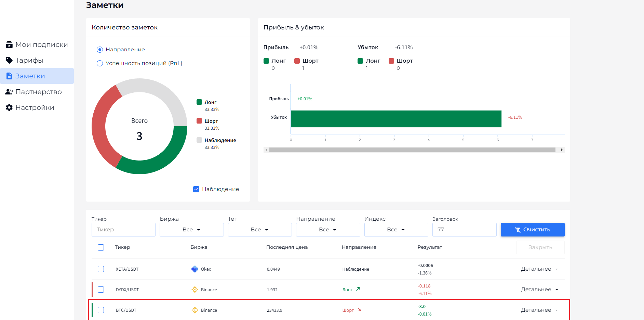Select Успешность позиций (PnL) radio option
Screen dimensions: 644x320
click(x=100, y=63)
